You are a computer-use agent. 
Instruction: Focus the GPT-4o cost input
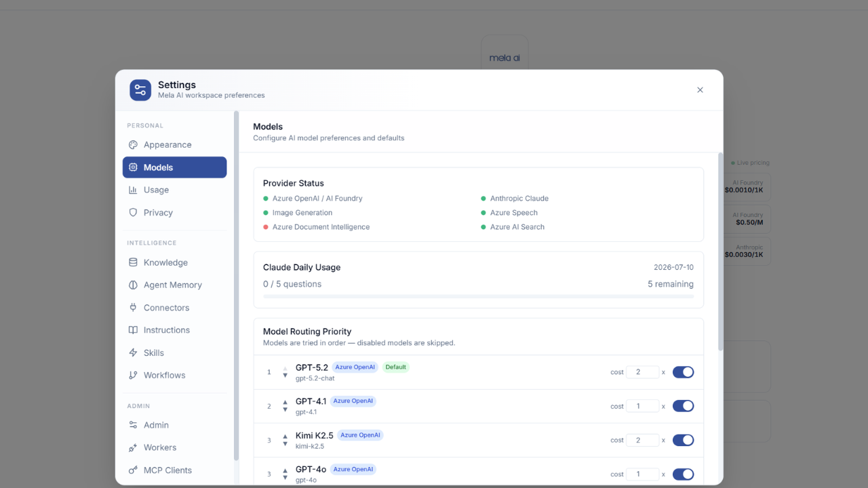point(643,474)
